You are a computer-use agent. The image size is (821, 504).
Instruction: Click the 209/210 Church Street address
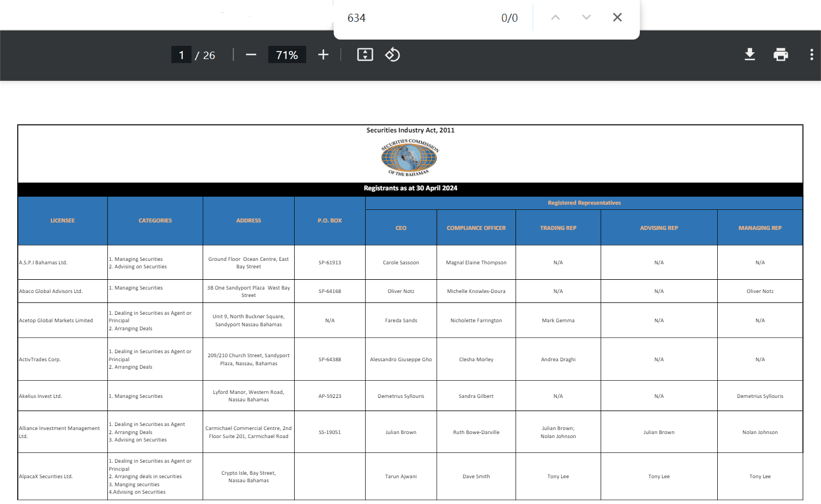click(249, 360)
